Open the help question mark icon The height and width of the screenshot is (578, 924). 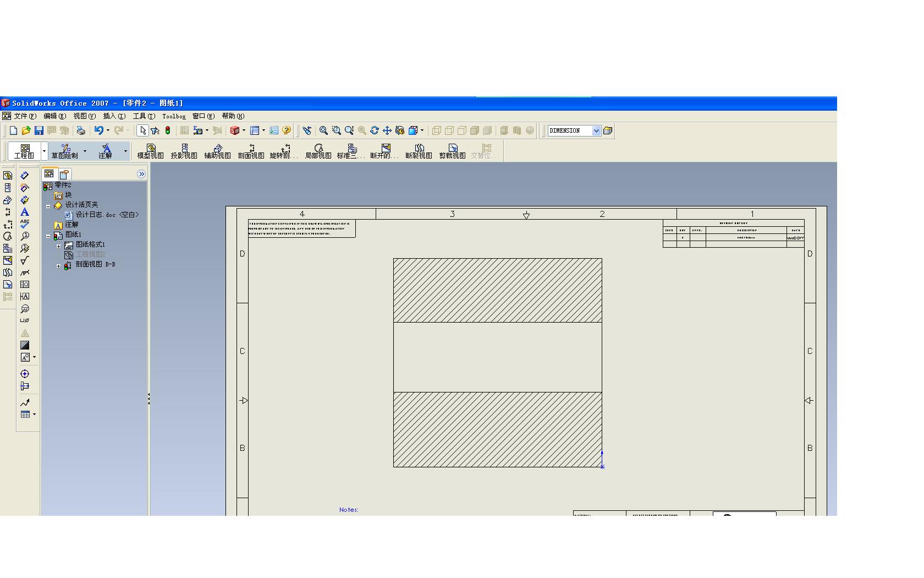287,130
